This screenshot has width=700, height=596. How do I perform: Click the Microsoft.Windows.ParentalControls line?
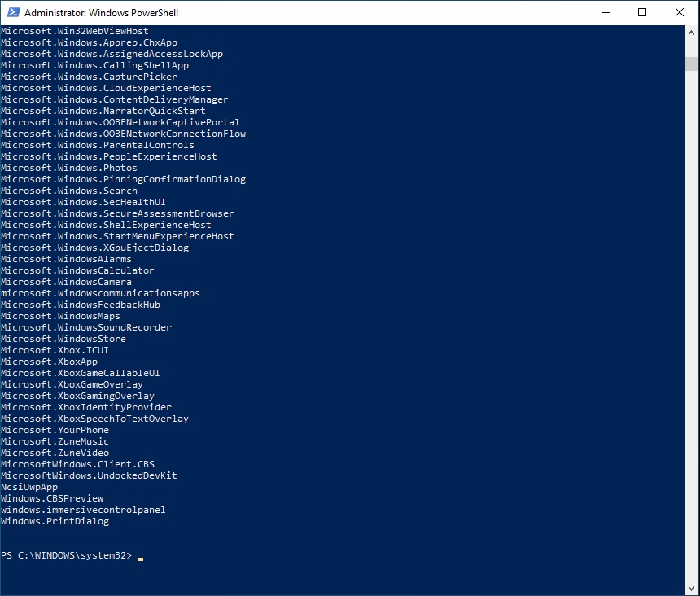pyautogui.click(x=98, y=145)
